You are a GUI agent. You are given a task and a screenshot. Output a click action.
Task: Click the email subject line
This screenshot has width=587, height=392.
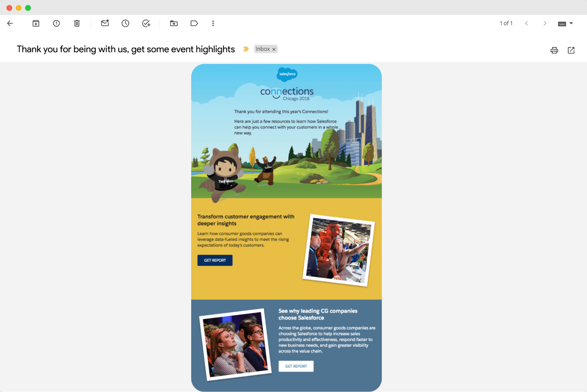click(x=126, y=49)
